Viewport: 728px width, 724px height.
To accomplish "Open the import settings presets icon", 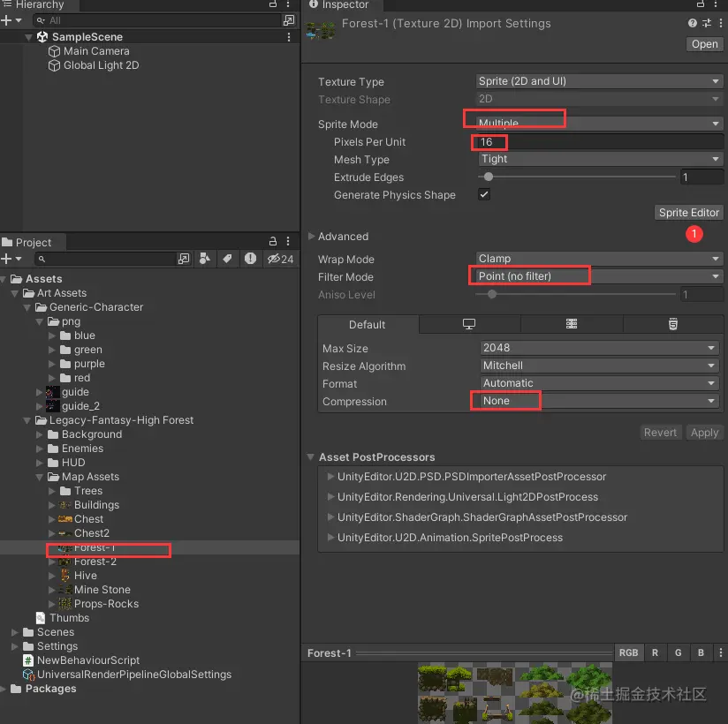I will 707,23.
